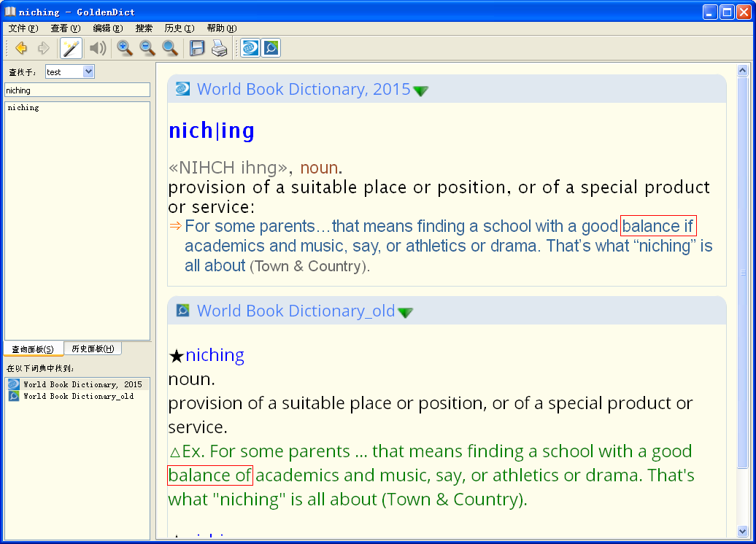The height and width of the screenshot is (544, 756).
Task: Click the Normal Size magnifier icon
Action: [170, 48]
